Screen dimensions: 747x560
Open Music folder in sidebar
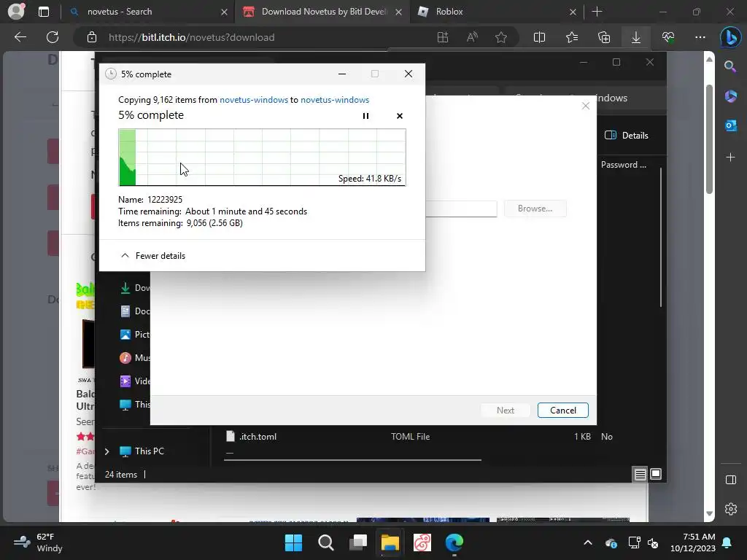click(134, 357)
